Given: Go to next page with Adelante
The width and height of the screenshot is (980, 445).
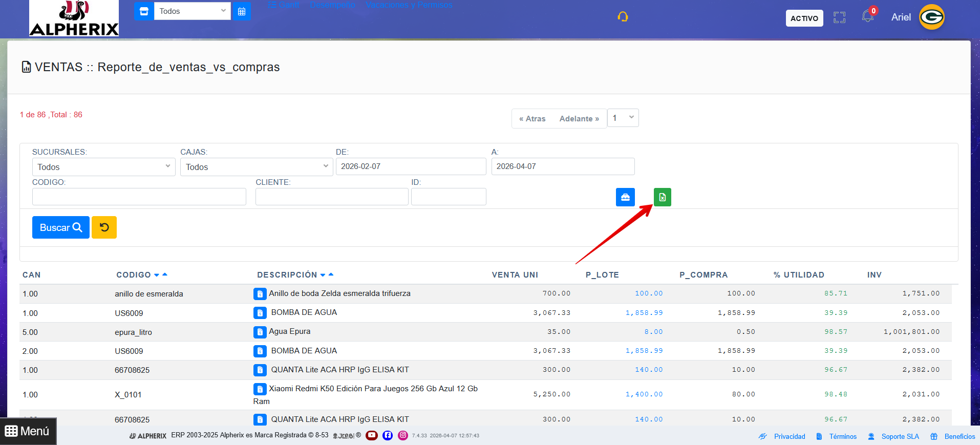Looking at the screenshot, I should click(x=579, y=119).
